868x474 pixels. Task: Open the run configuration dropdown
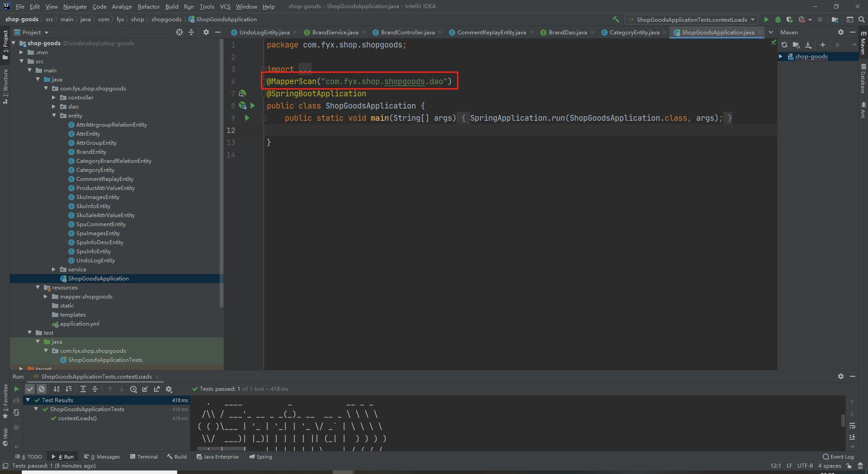pyautogui.click(x=691, y=19)
